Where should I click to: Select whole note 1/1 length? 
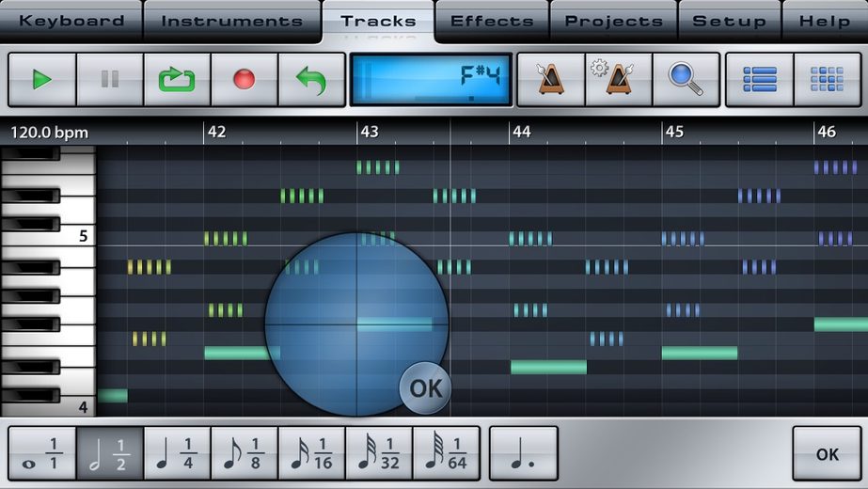pyautogui.click(x=42, y=453)
